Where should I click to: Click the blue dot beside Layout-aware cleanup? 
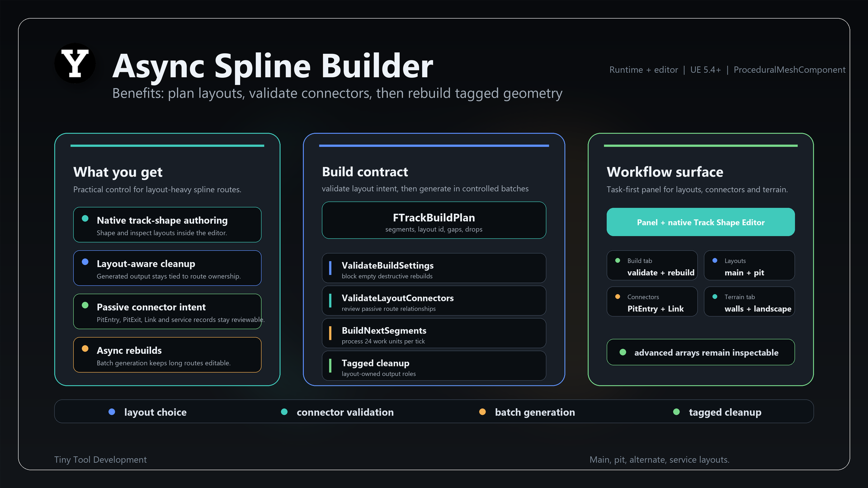click(x=85, y=262)
